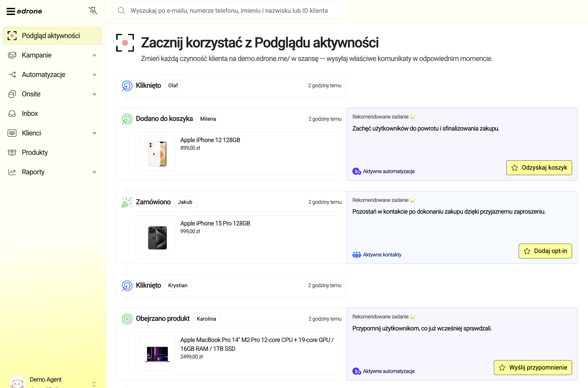Click the Onsite windows icon

(x=12, y=94)
